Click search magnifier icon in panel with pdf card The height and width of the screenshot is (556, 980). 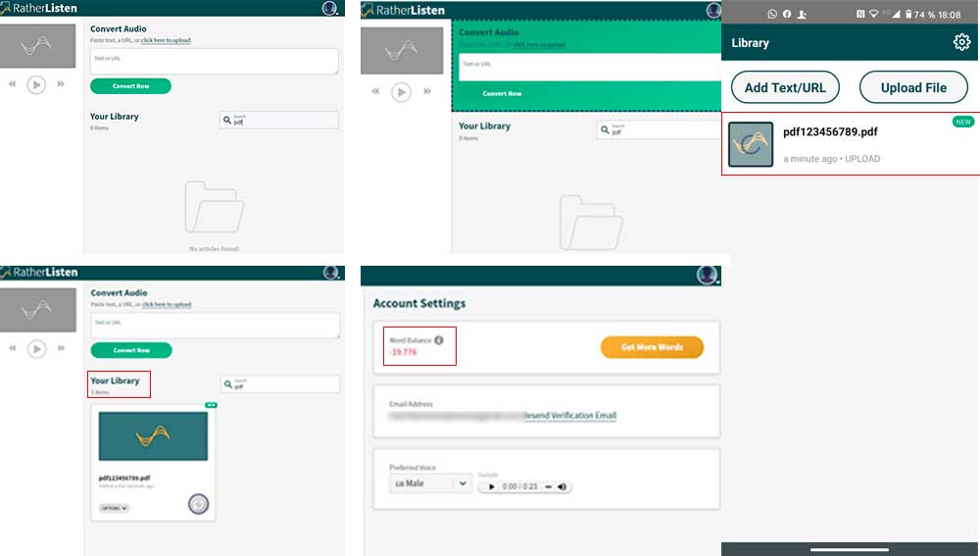tap(228, 384)
